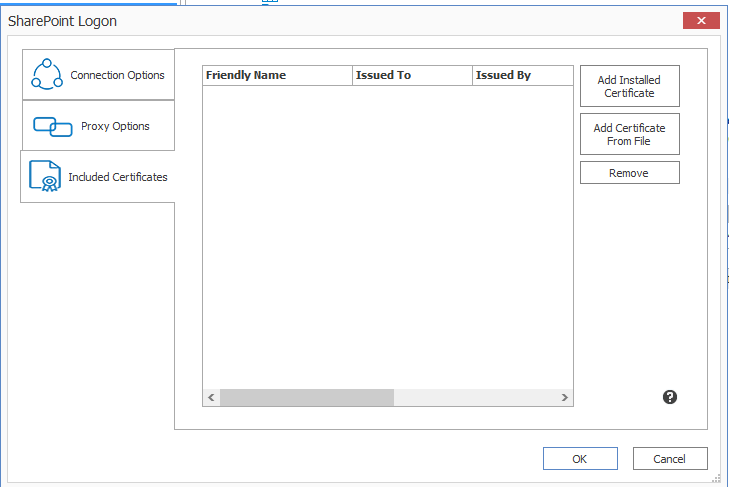Open the Connection Options tab
Screen dimensions: 729x487
point(98,74)
